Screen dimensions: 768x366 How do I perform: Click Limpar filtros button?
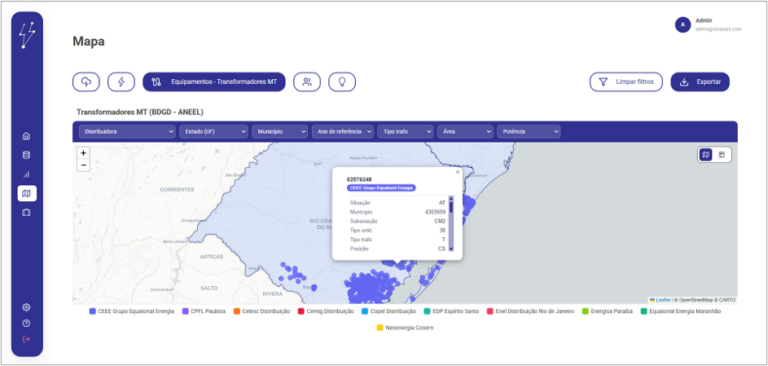tap(626, 82)
